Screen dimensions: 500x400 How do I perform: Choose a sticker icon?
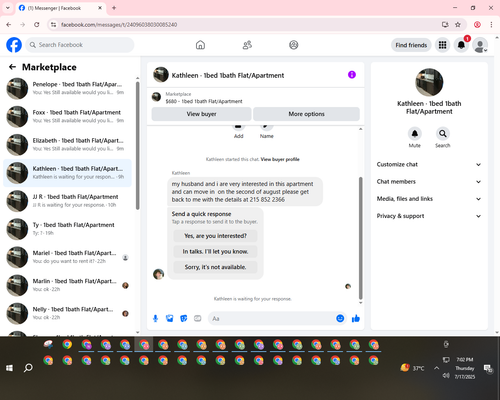[x=184, y=319]
